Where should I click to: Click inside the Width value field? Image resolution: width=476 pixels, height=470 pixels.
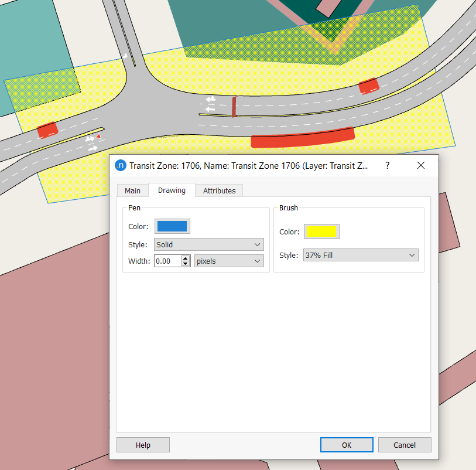167,261
